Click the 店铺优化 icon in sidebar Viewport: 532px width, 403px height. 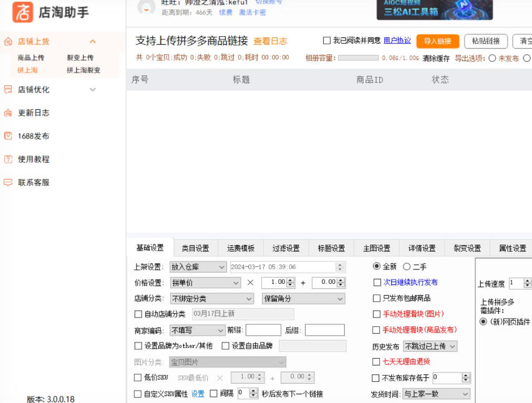point(9,89)
